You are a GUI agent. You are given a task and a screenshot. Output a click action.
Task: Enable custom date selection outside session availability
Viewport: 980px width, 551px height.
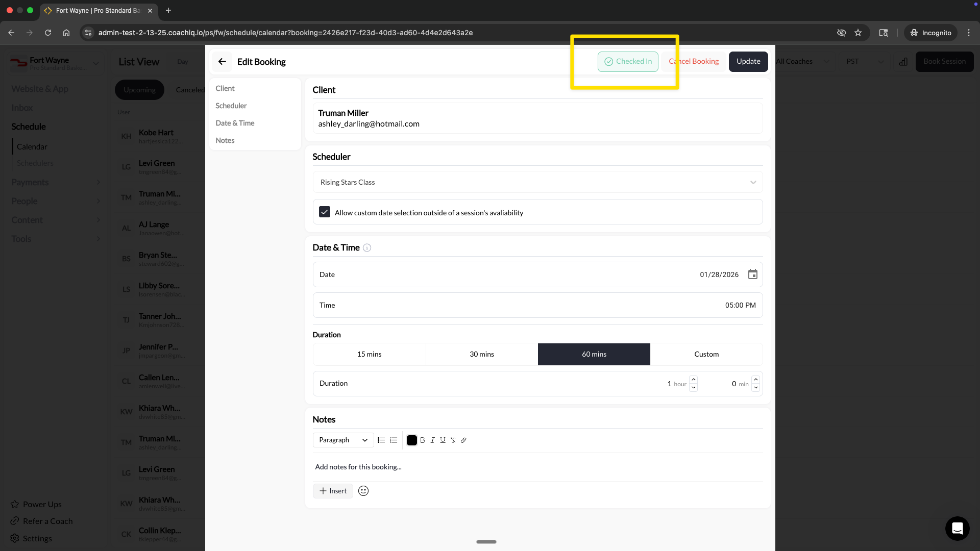tap(325, 211)
